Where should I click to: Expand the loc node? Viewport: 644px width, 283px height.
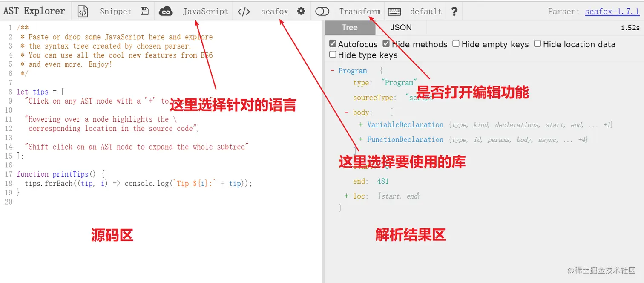tap(347, 196)
